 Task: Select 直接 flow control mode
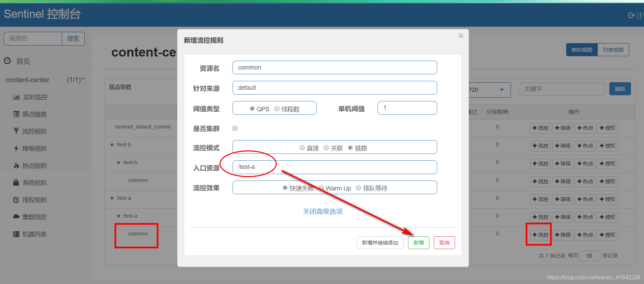302,148
